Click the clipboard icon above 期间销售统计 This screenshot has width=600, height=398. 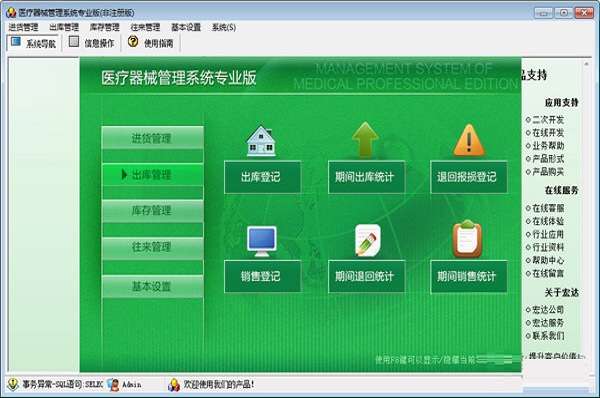467,239
